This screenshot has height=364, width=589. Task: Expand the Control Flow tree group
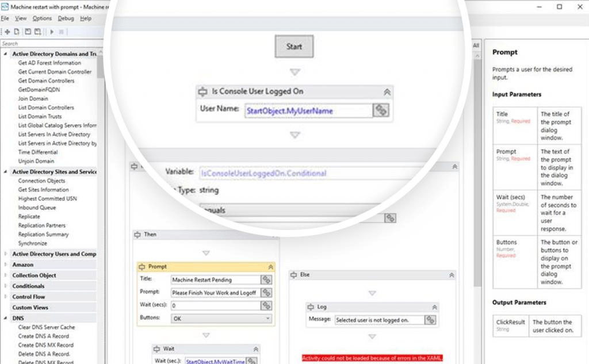(x=5, y=297)
